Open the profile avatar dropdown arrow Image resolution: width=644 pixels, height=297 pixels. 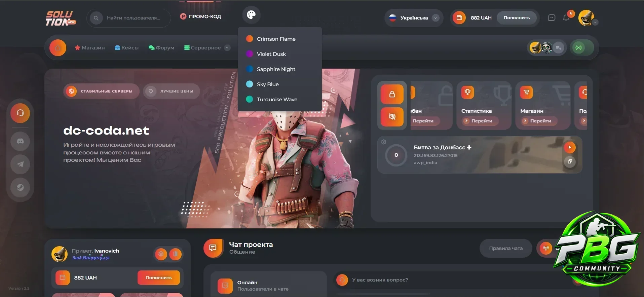point(596,23)
